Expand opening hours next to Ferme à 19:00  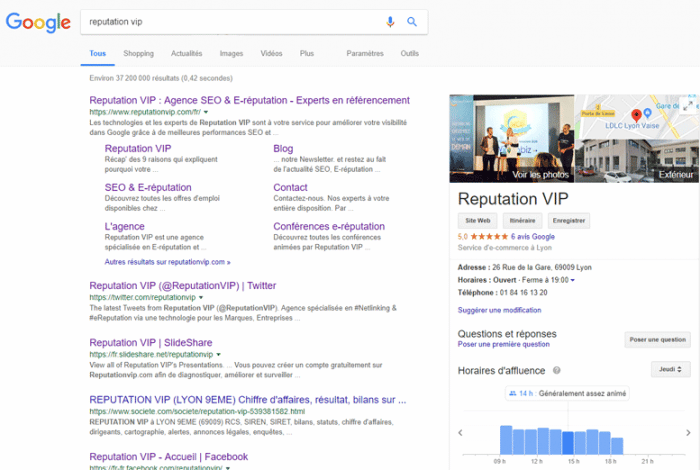573,280
